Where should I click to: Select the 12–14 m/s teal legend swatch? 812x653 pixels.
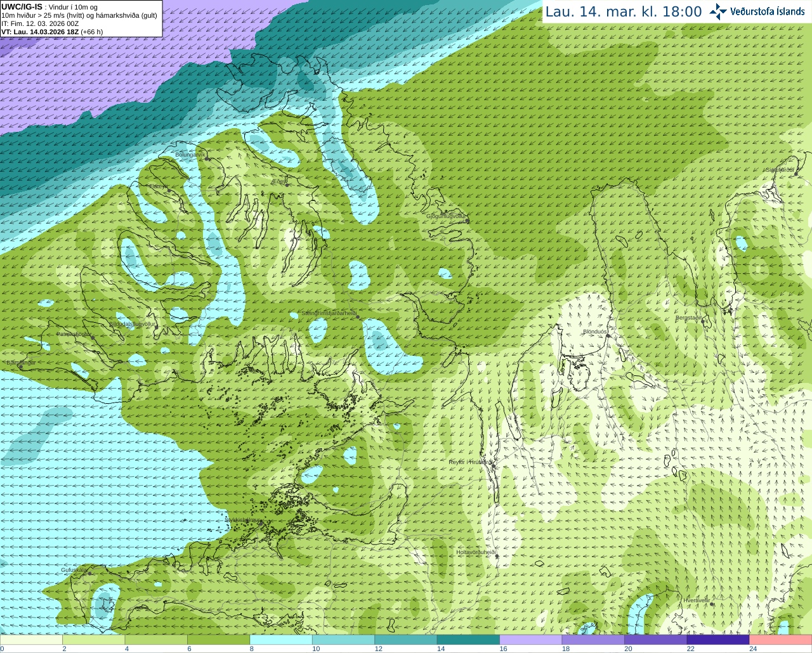(x=406, y=640)
